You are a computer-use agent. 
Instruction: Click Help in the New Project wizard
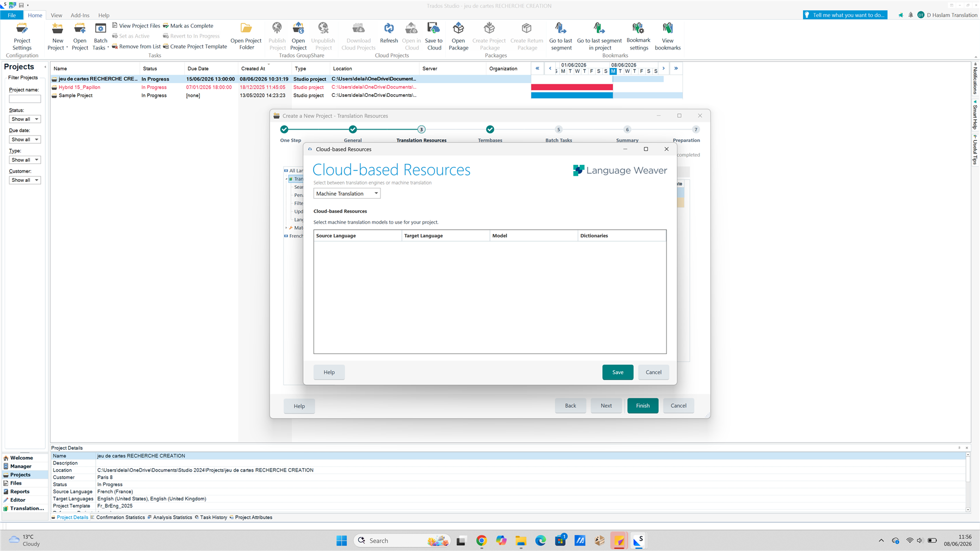pyautogui.click(x=299, y=406)
